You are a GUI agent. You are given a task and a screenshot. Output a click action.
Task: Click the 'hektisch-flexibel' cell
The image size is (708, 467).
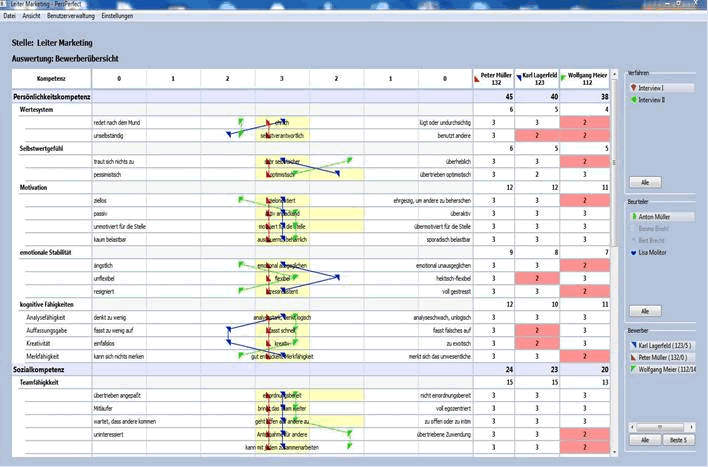[x=445, y=279]
